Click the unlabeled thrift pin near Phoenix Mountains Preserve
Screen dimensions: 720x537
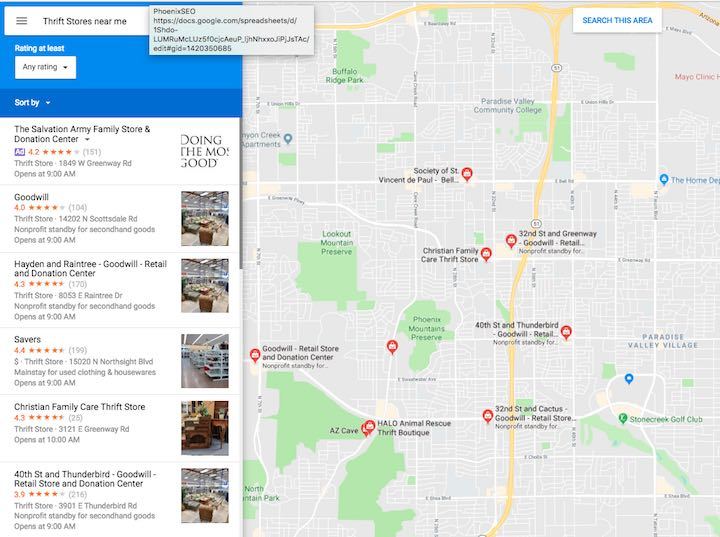click(x=392, y=347)
